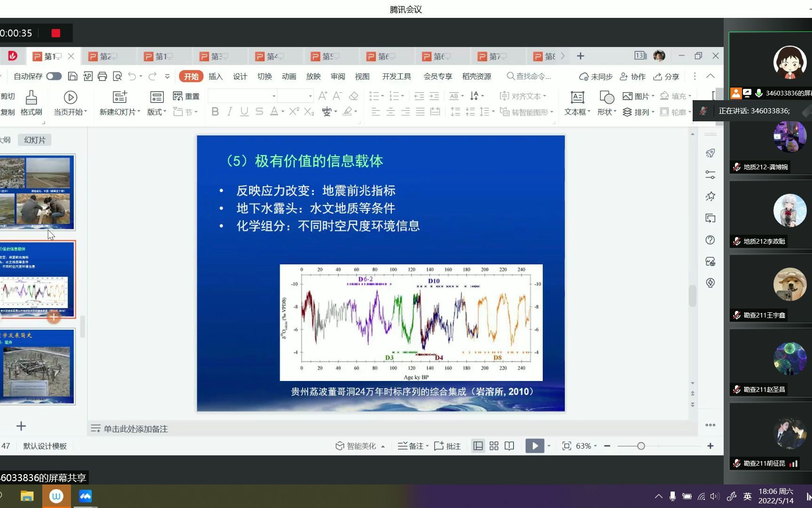
Task: Open the font name dropdown
Action: pyautogui.click(x=274, y=96)
